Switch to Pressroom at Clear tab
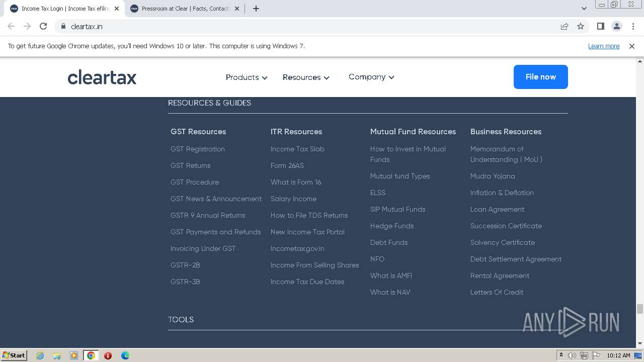This screenshot has width=644, height=362. (185, 9)
